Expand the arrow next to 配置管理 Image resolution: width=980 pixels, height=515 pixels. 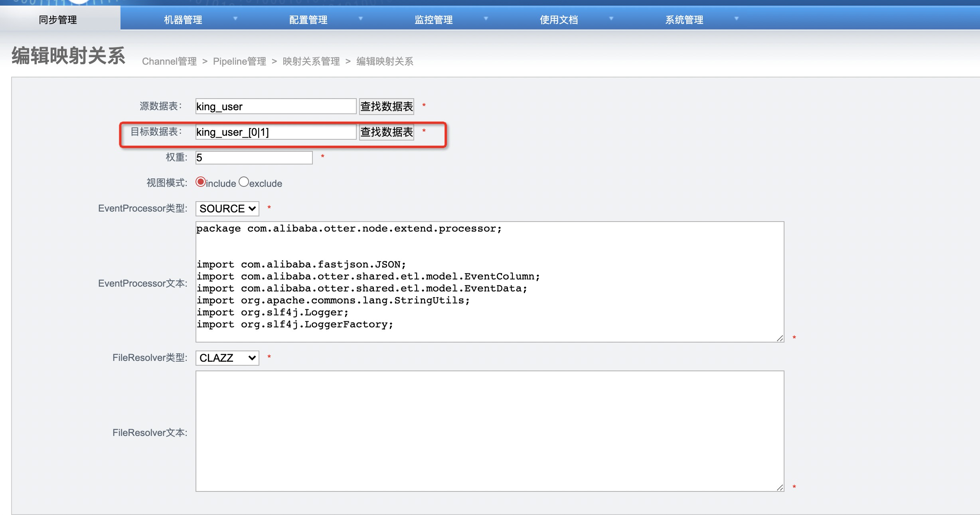pos(360,18)
